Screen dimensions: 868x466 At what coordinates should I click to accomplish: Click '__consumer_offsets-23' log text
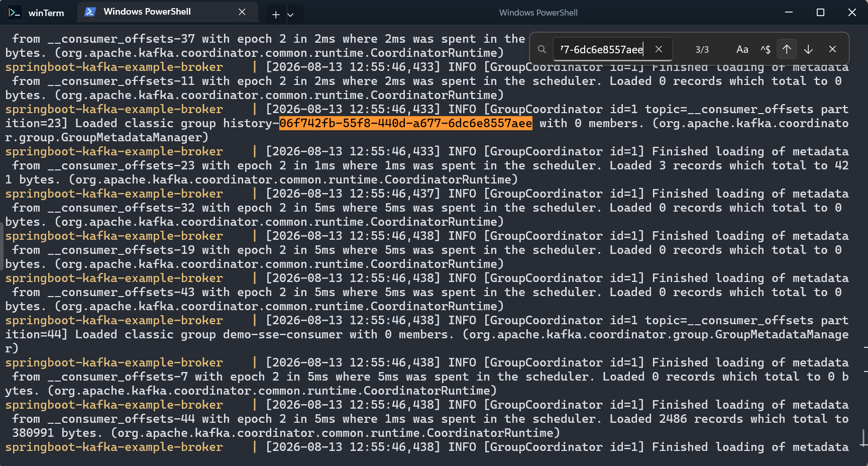click(x=121, y=165)
